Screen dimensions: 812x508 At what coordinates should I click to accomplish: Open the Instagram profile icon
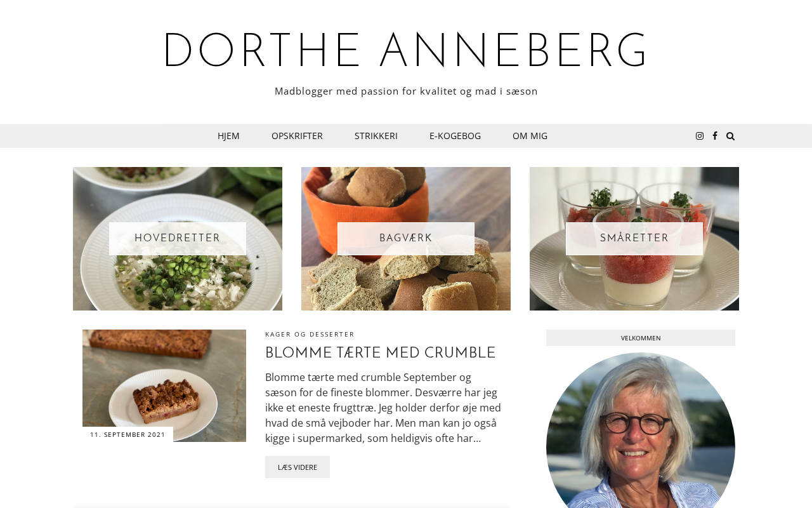[x=700, y=136]
